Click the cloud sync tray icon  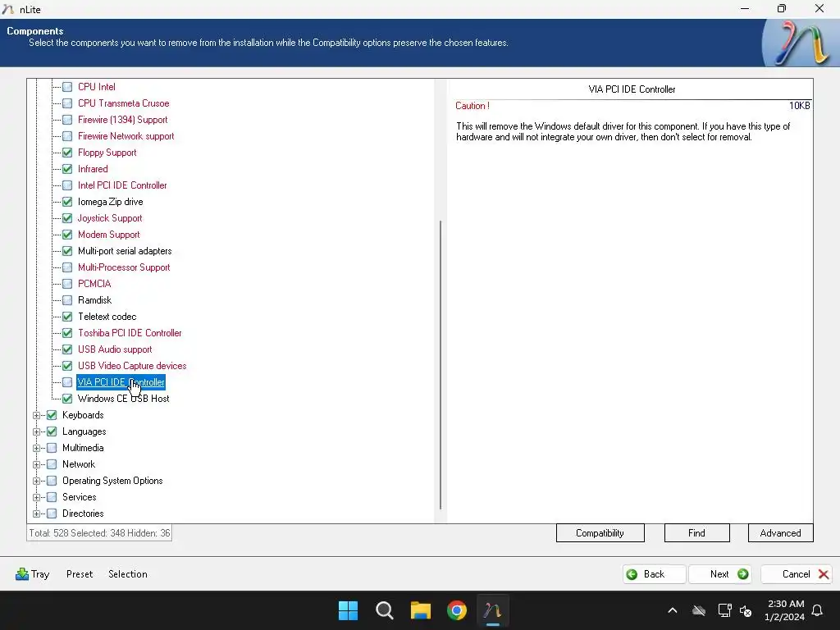[x=699, y=610]
